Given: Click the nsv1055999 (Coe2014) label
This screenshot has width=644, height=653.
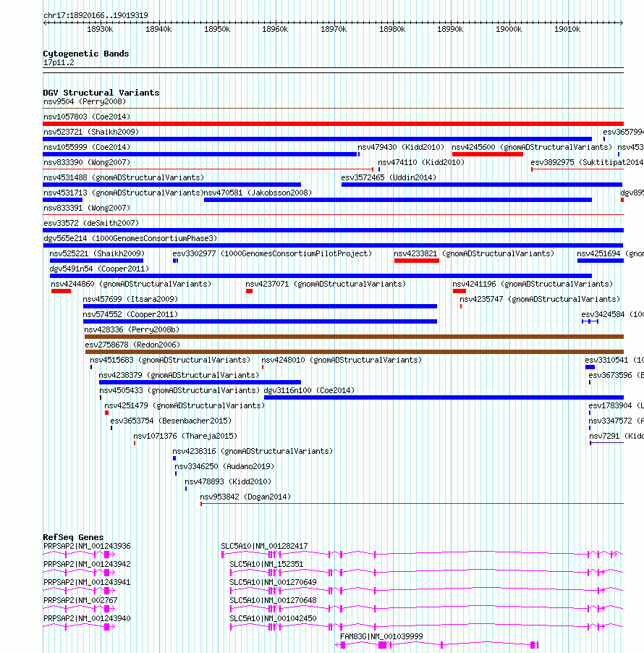Looking at the screenshot, I should click(87, 147).
